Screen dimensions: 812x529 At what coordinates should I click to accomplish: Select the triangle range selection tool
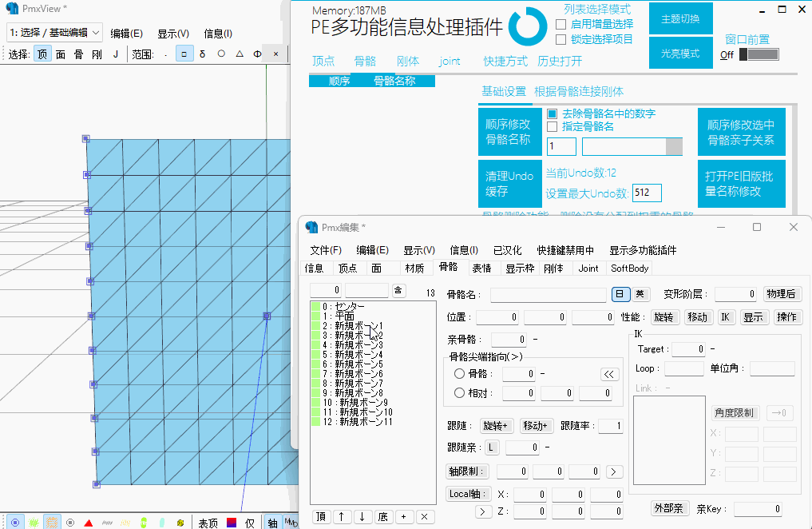click(x=240, y=54)
